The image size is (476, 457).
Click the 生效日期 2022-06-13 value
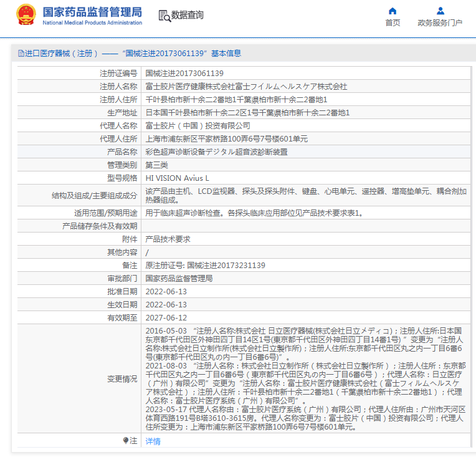point(166,304)
